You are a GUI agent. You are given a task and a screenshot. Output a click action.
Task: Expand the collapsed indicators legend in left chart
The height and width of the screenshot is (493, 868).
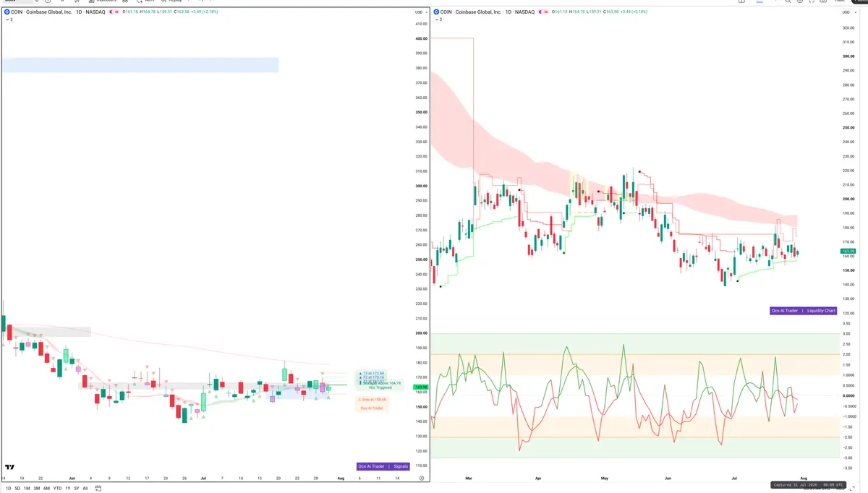click(9, 20)
